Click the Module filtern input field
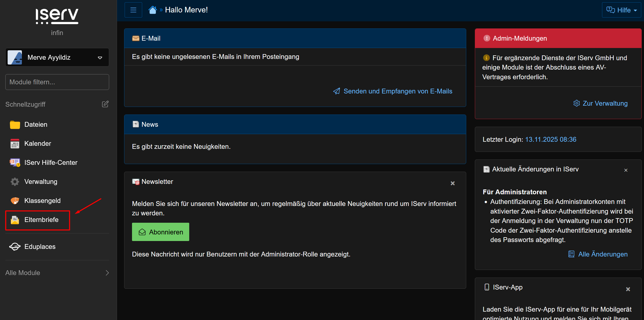This screenshot has height=320, width=644. (57, 82)
